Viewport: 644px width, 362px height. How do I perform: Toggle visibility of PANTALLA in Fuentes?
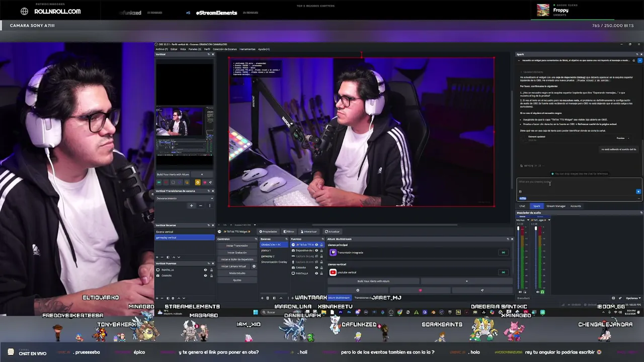(316, 273)
